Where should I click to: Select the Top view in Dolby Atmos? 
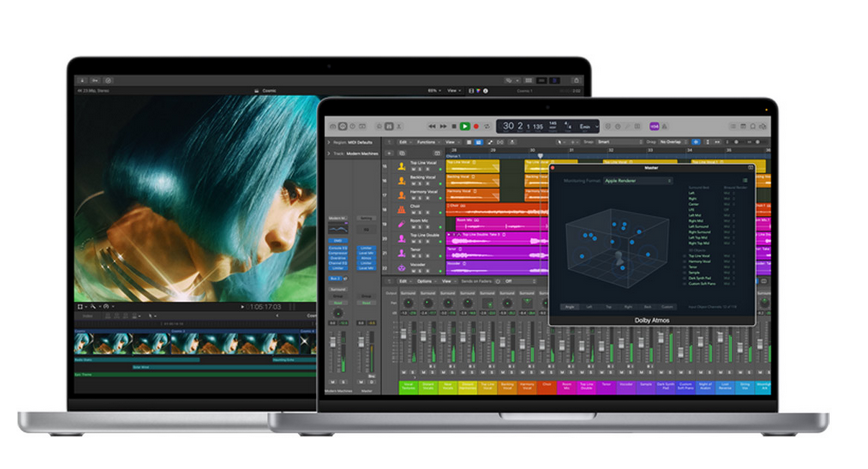pyautogui.click(x=608, y=307)
